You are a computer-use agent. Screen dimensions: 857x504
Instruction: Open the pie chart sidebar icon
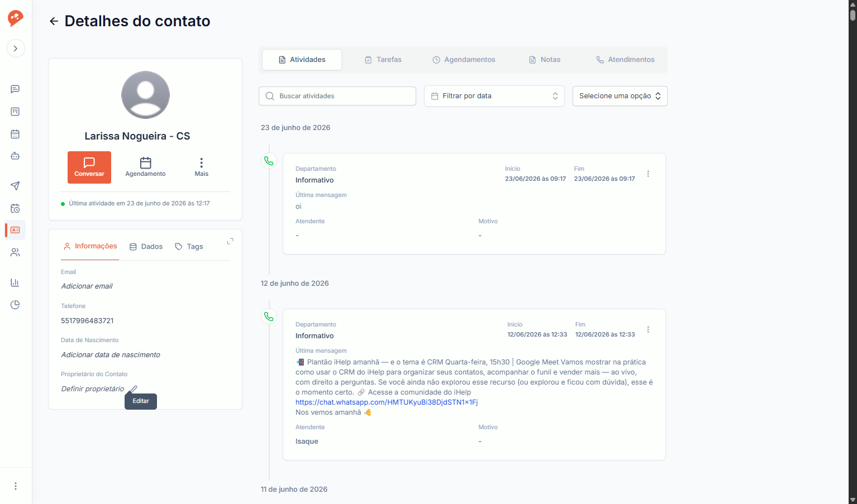(15, 305)
